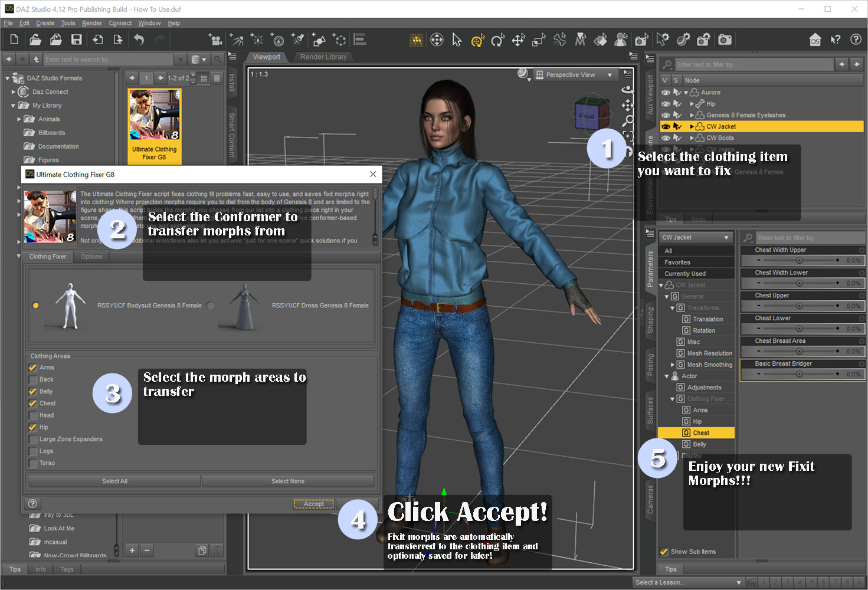
Task: Switch to the Render Library tab
Action: [x=323, y=57]
